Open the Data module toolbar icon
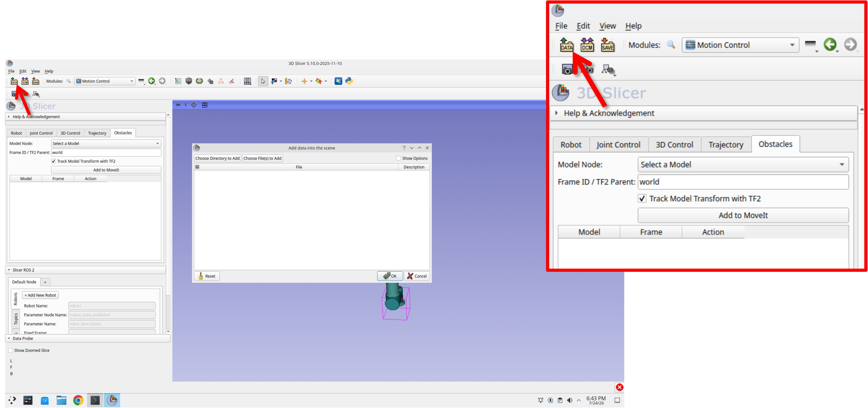 point(178,81)
